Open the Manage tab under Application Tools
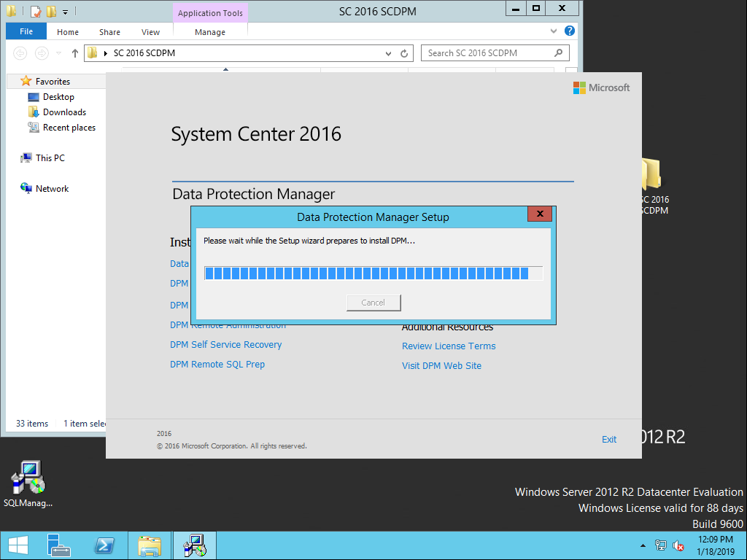Viewport: 747px width, 560px height. [x=209, y=31]
